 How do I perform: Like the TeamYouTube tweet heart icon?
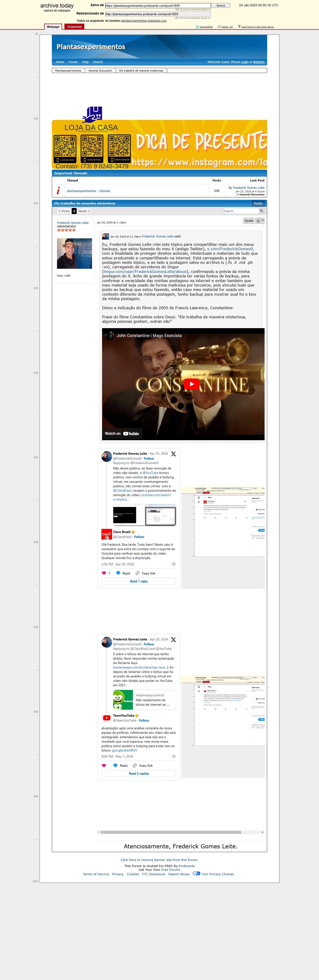click(104, 766)
